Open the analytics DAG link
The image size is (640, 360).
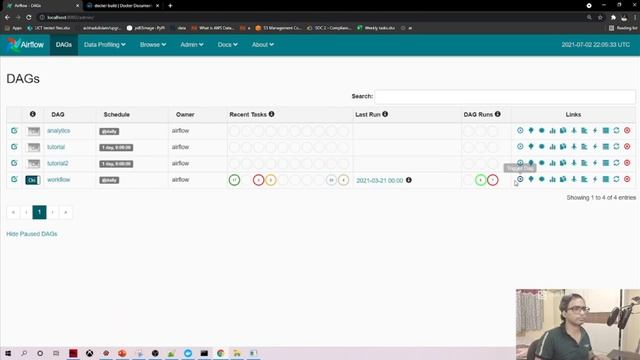click(58, 131)
